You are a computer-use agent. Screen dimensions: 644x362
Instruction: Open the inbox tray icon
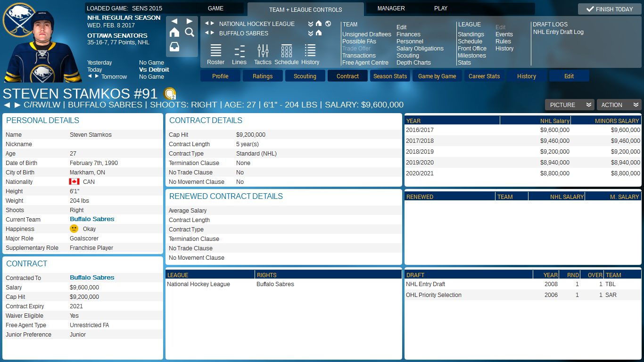(174, 47)
